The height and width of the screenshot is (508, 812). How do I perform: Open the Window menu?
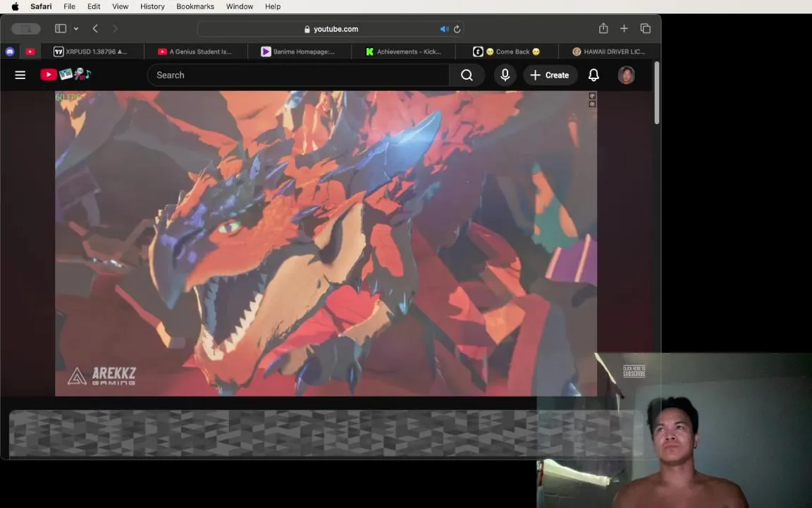239,6
